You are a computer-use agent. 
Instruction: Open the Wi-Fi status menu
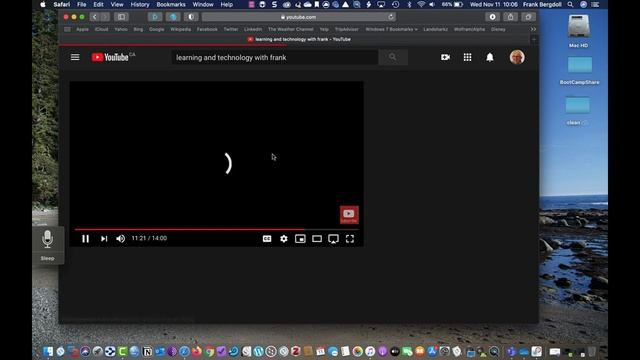(x=421, y=4)
